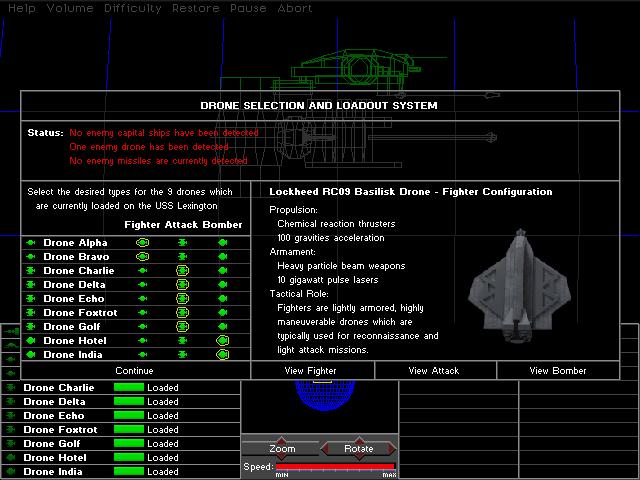Click the type icon left of Drone Charlie
Screen dimensions: 640x480
tap(31, 270)
